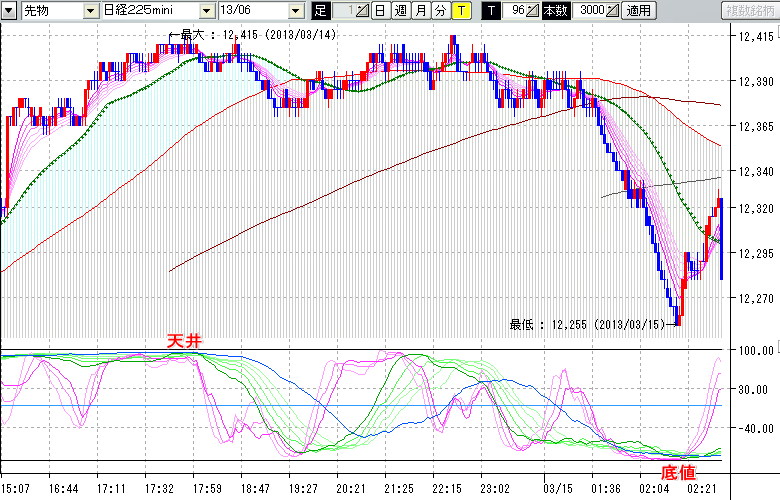Click the black T label icon
The image size is (780, 500).
490,11
